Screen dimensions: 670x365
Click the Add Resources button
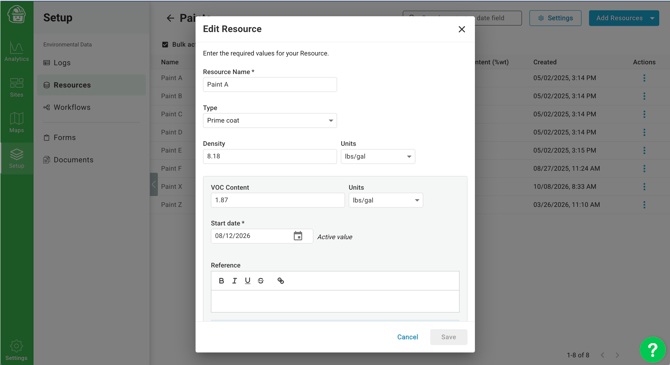(618, 18)
